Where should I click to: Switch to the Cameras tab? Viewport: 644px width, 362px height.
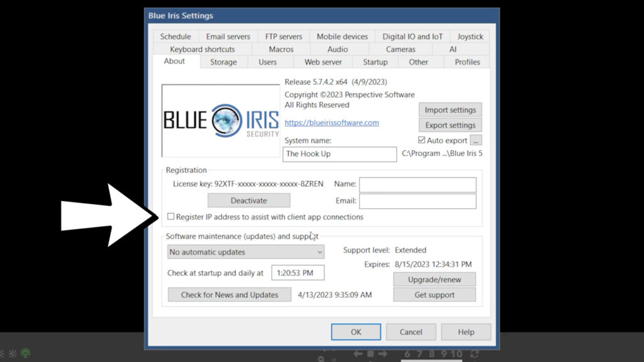[400, 49]
